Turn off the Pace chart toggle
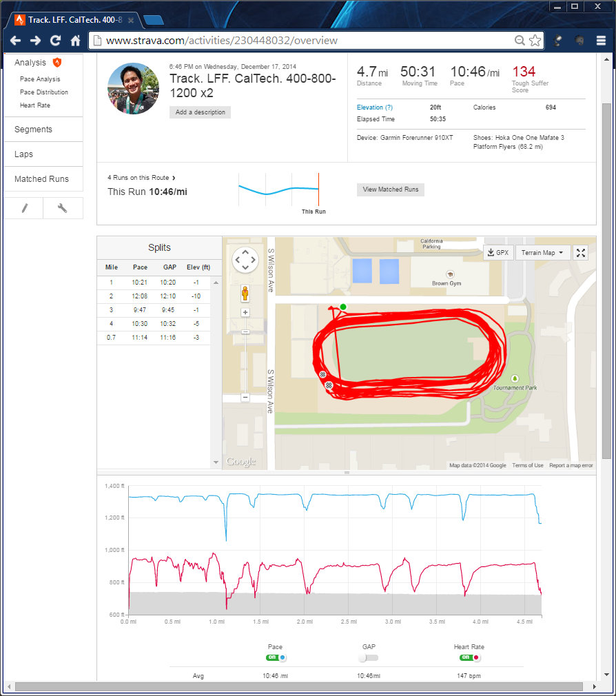 pos(276,658)
